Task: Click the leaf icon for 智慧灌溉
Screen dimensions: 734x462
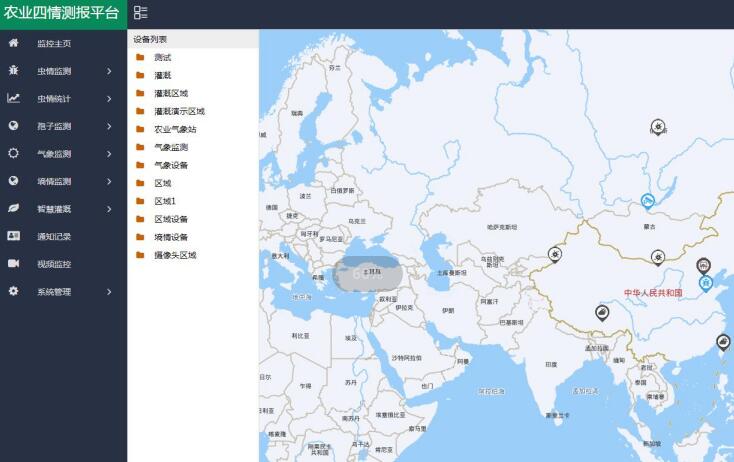Action: 13,208
